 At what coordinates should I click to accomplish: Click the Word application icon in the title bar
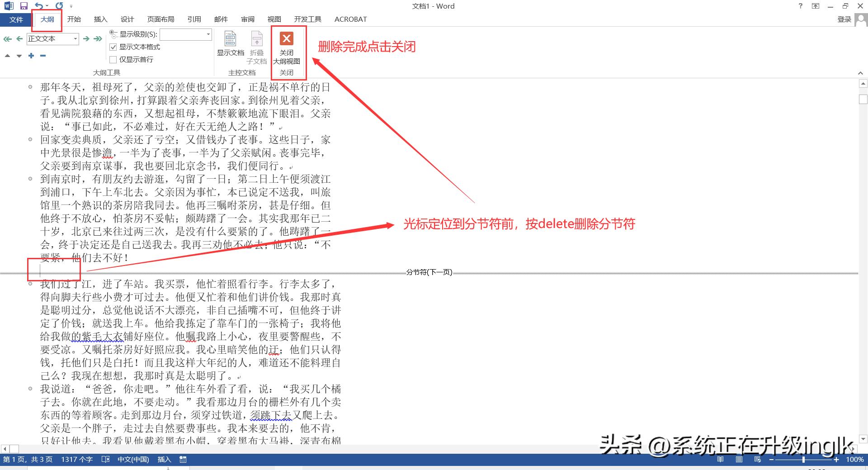coord(9,6)
